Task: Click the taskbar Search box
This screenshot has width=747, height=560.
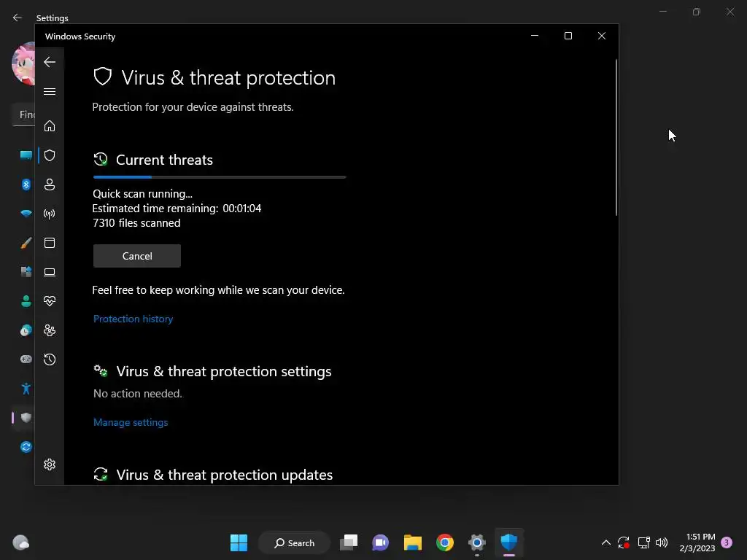Action: click(295, 542)
